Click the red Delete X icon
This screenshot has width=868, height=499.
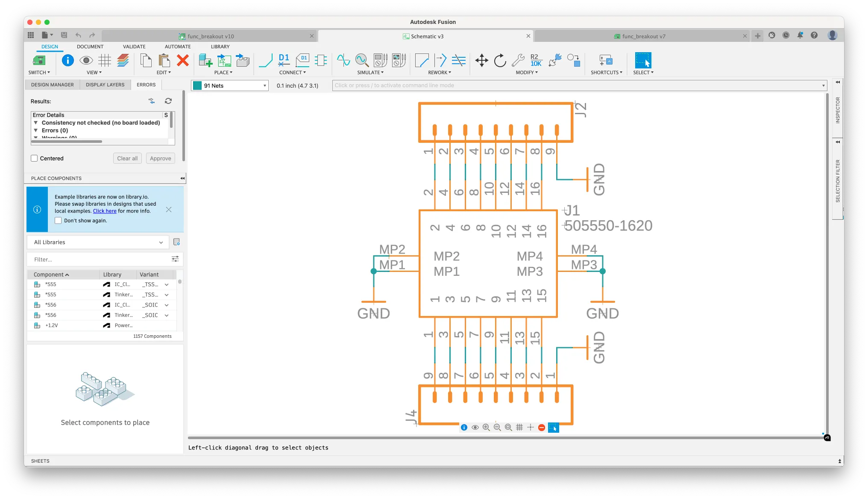tap(183, 60)
